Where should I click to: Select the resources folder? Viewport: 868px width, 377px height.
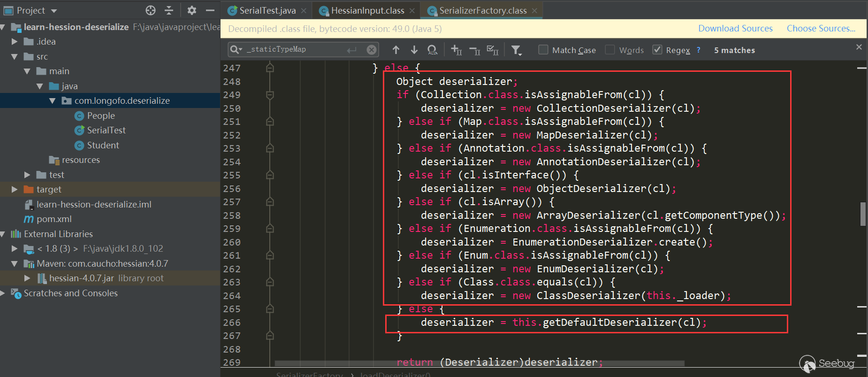(81, 160)
